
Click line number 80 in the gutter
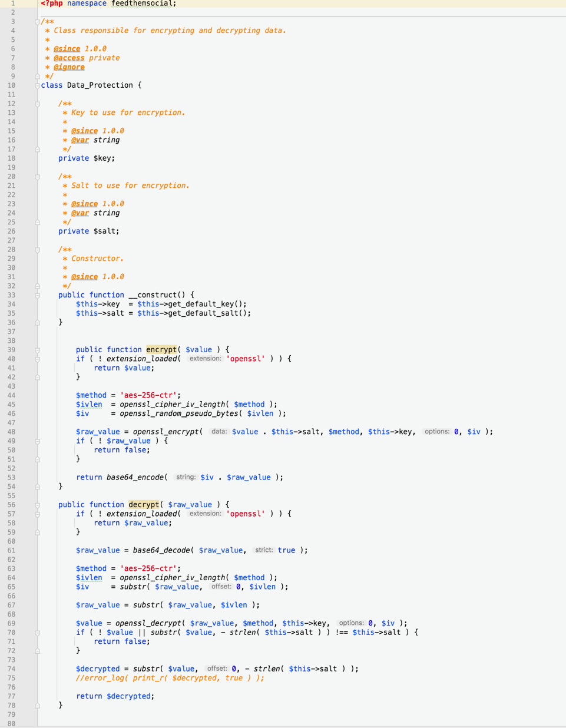pos(11,723)
